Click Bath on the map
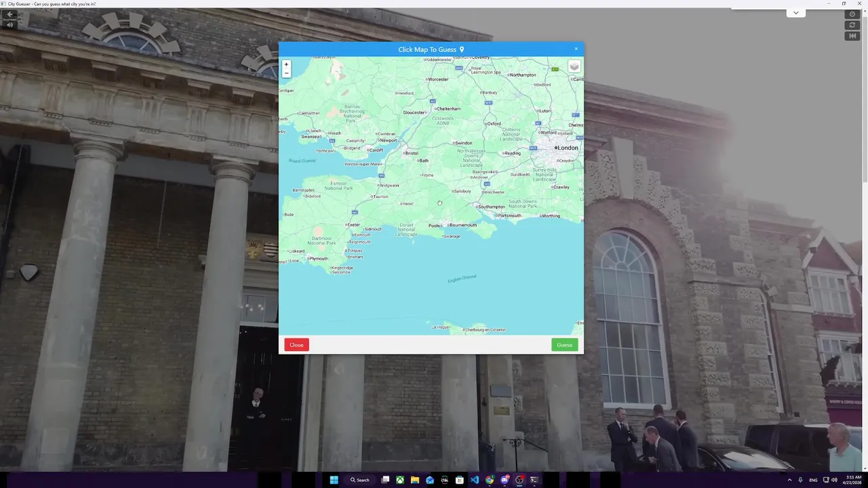Screen dimensions: 868x488 click(424, 161)
